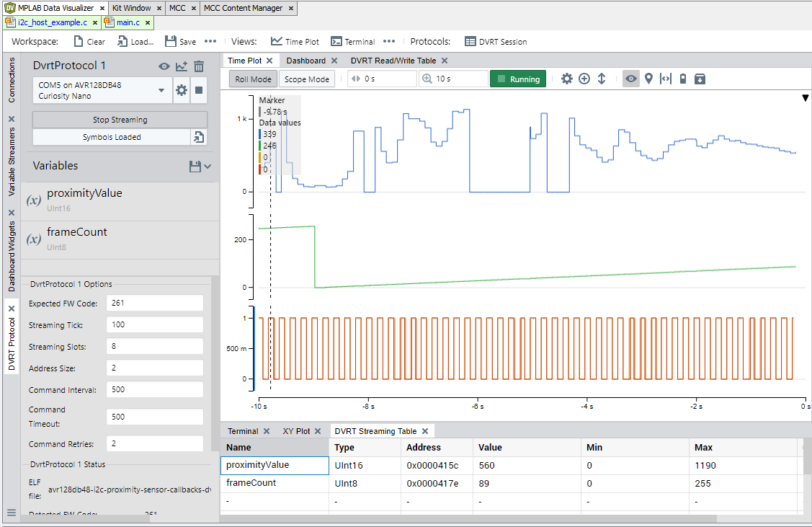Close the DVRT Streaming Table tab

click(x=425, y=431)
